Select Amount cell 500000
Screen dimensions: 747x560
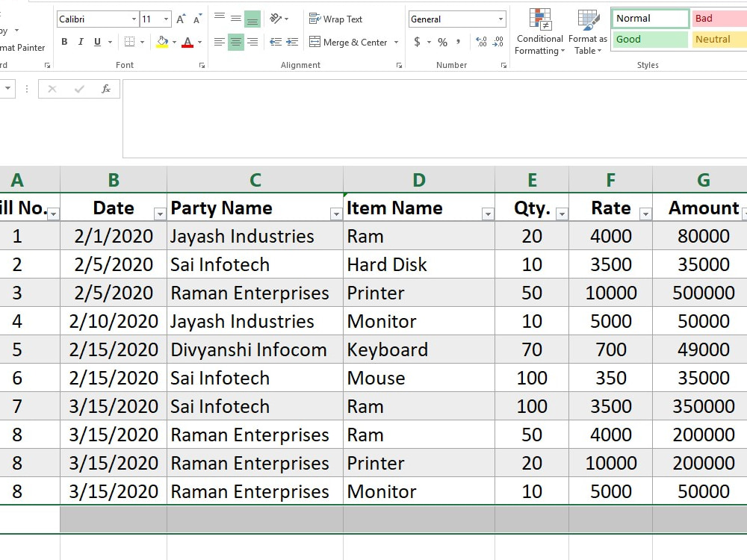coord(701,293)
